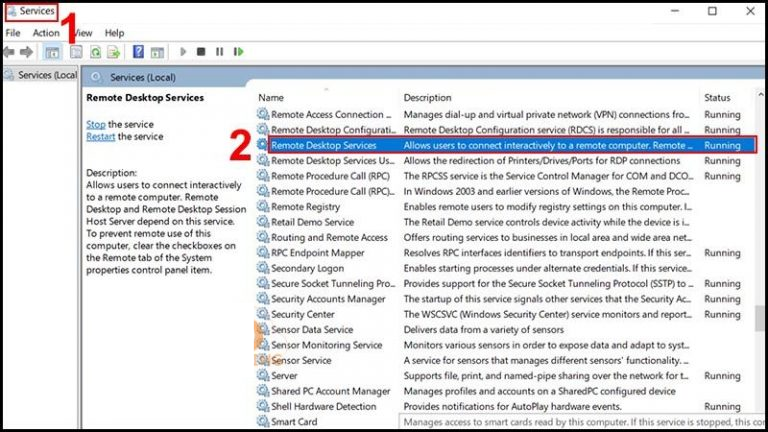Click the description of Remote Registry service
Image resolution: width=768 pixels, height=432 pixels.
click(x=547, y=207)
